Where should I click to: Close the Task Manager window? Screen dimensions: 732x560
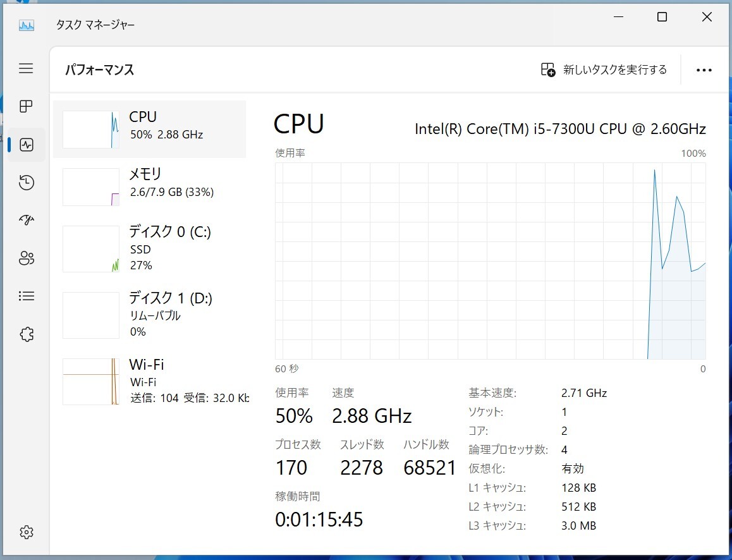tap(707, 17)
